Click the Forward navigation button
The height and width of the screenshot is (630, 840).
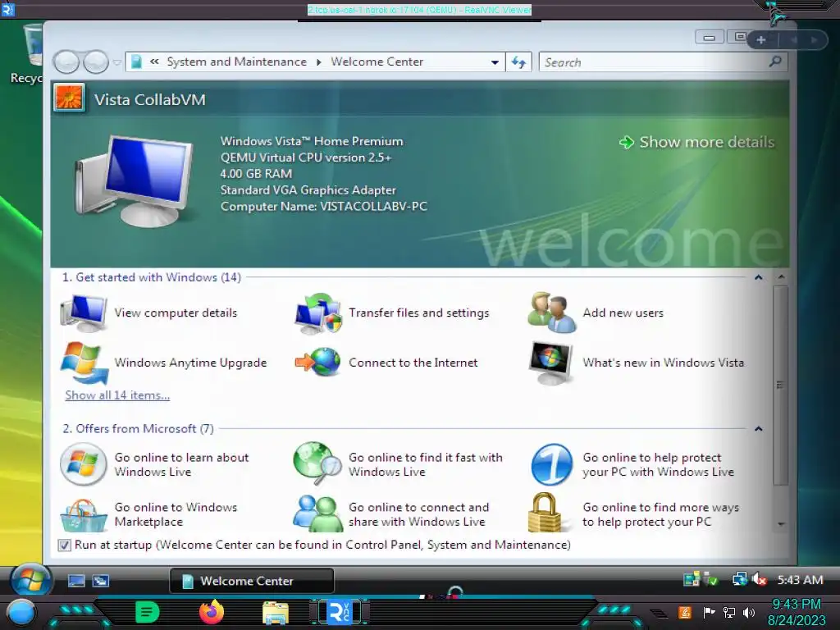pos(97,62)
